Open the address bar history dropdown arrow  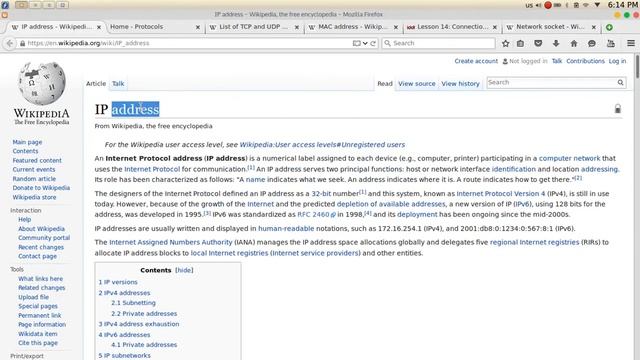[x=365, y=43]
